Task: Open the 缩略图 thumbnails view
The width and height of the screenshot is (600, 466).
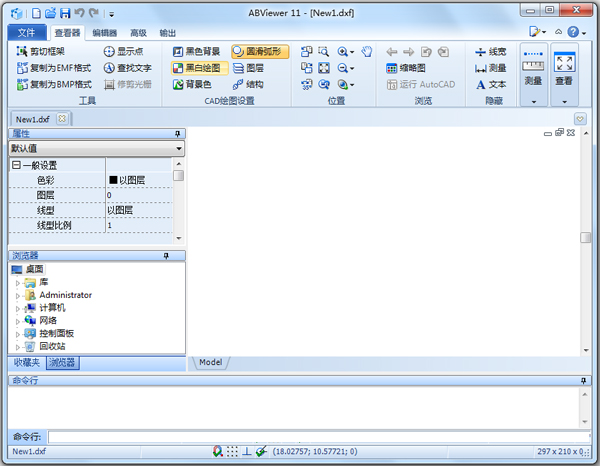Action: point(406,68)
